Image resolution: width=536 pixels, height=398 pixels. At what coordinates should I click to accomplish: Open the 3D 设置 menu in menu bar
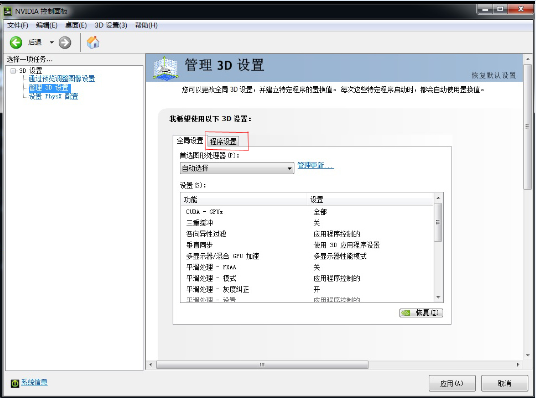[x=111, y=25]
